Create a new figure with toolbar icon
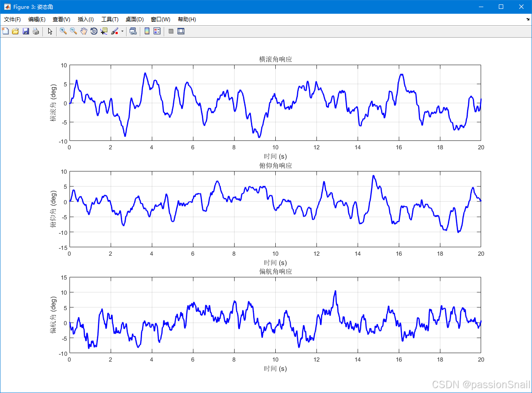Screen dimensions: 532x393 coord(5,31)
